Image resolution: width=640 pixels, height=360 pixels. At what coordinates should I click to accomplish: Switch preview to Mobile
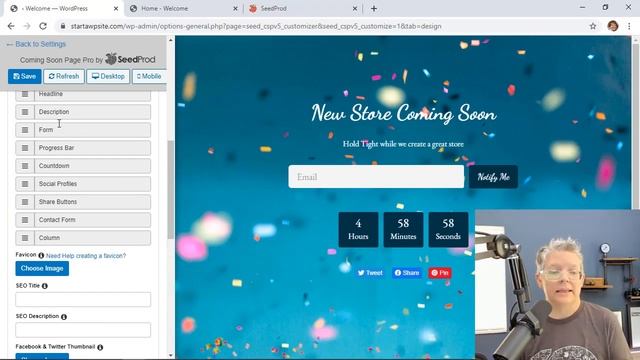[149, 76]
